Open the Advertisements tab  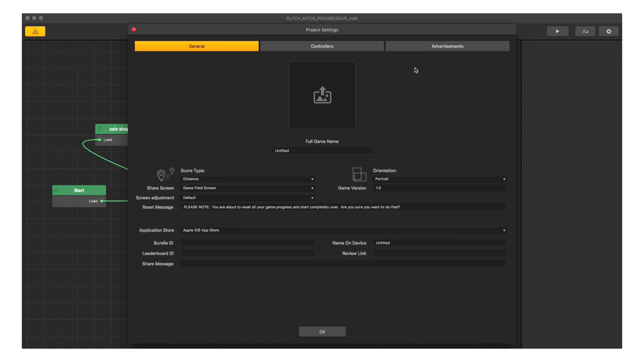tap(447, 46)
